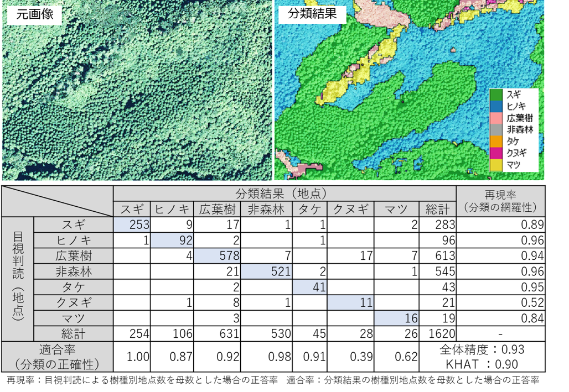Select the 広葉樹 legend entry
569x392 pixels.
click(520, 117)
